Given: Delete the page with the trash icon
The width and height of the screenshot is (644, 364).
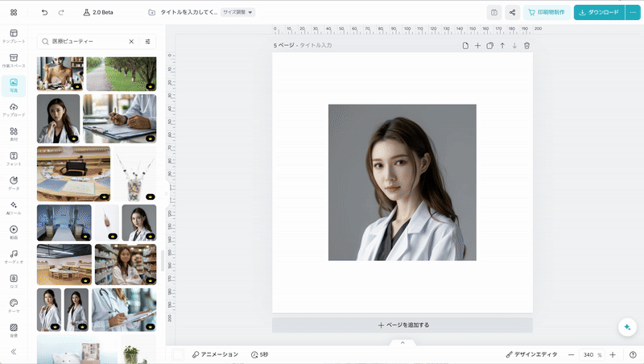Looking at the screenshot, I should [x=526, y=46].
